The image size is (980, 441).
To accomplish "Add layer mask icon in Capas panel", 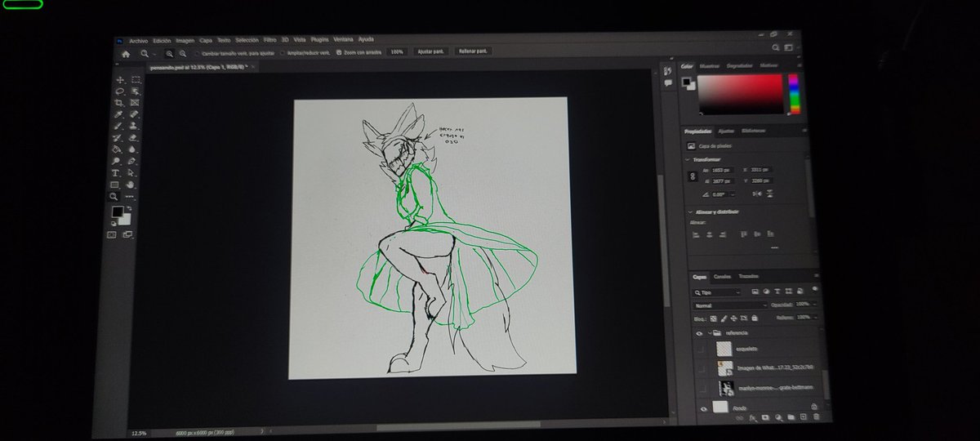I will pos(765,417).
